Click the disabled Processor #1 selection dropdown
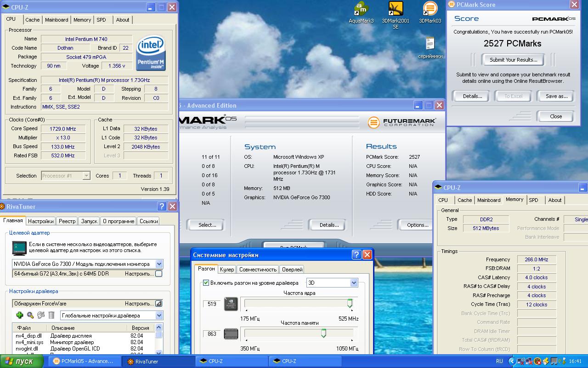The image size is (588, 368). [66, 175]
